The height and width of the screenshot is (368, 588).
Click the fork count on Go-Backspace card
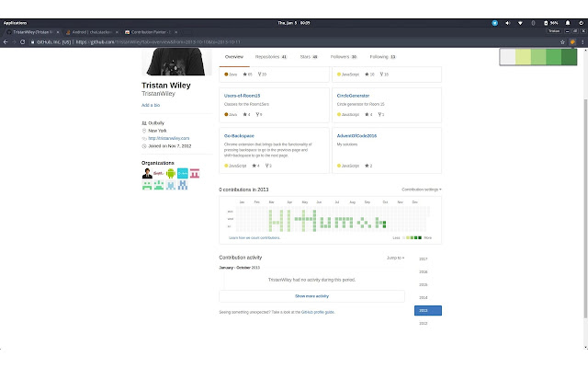268,166
